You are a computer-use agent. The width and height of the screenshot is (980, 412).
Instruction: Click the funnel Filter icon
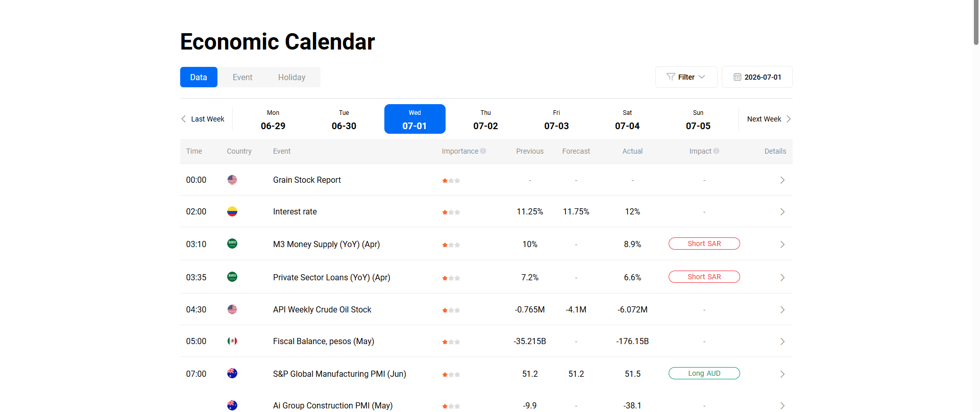tap(671, 77)
